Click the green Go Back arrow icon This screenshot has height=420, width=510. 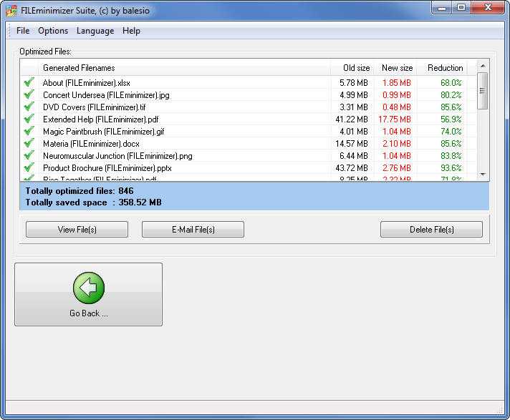click(89, 288)
